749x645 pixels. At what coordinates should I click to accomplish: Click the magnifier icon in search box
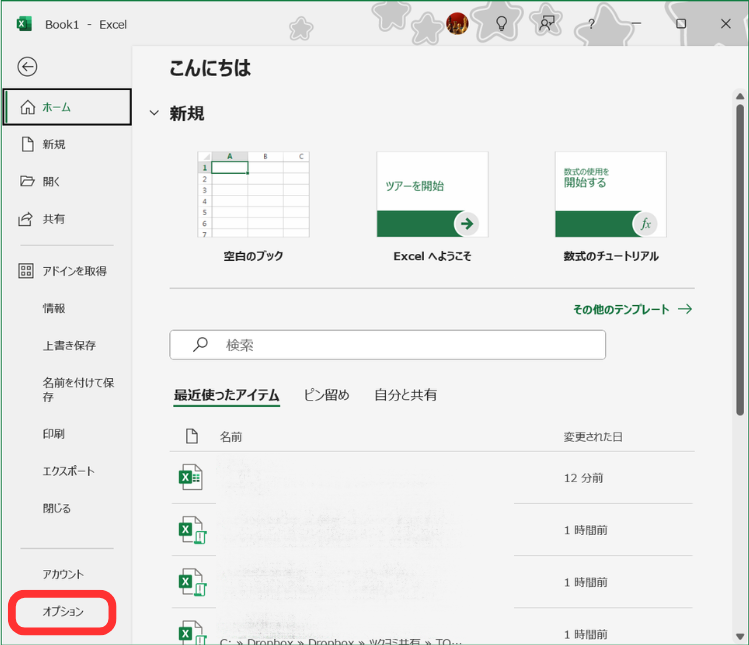201,344
